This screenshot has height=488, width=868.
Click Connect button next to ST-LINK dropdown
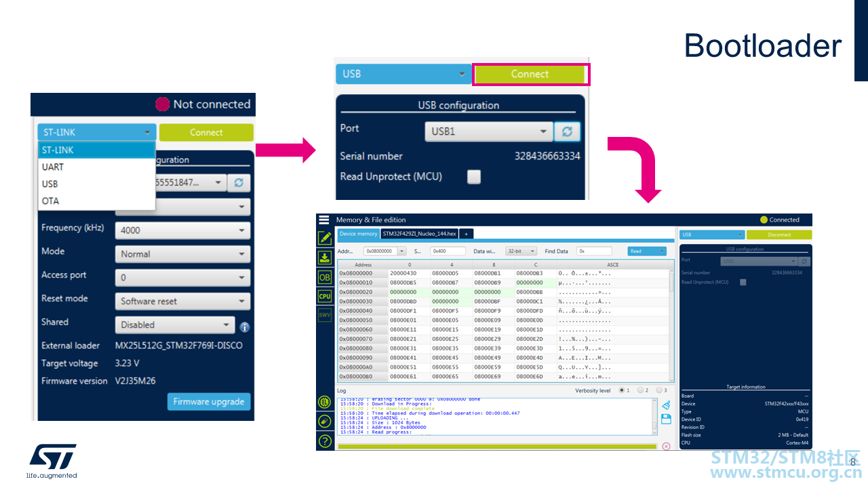[206, 132]
